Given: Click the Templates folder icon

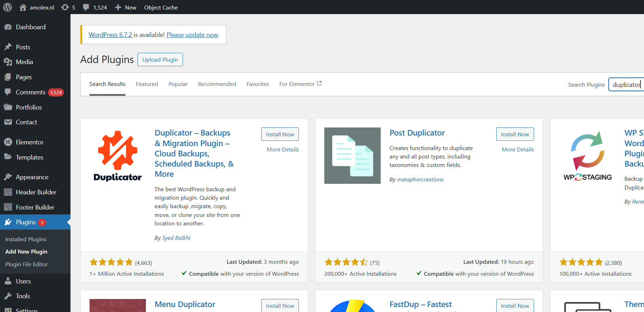Looking at the screenshot, I should [8, 157].
